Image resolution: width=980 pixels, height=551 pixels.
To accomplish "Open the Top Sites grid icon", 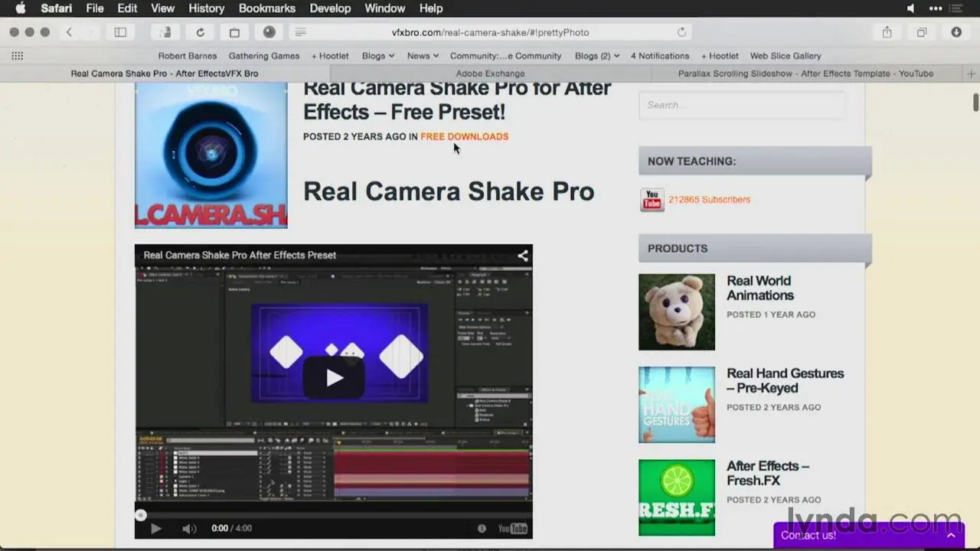I will click(17, 56).
